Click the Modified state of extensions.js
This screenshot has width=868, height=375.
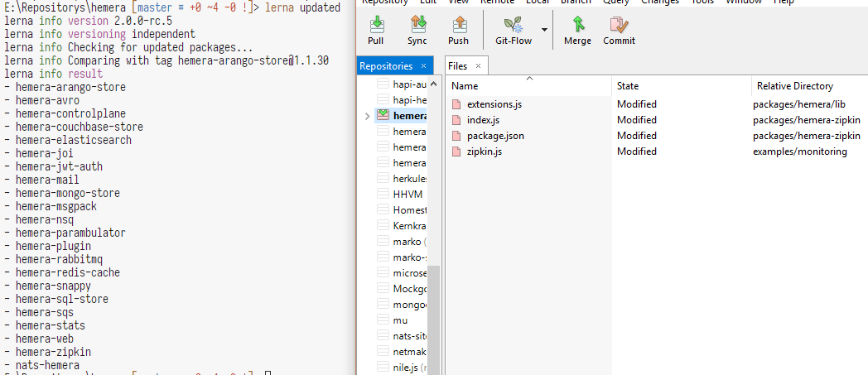[x=637, y=104]
